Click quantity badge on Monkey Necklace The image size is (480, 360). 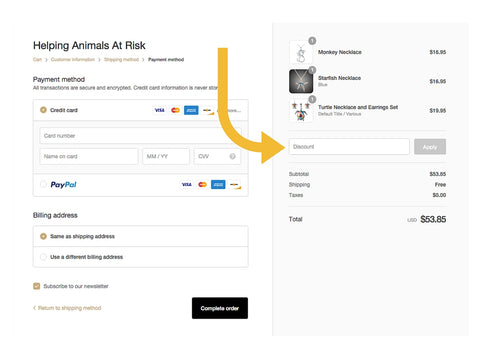(312, 41)
